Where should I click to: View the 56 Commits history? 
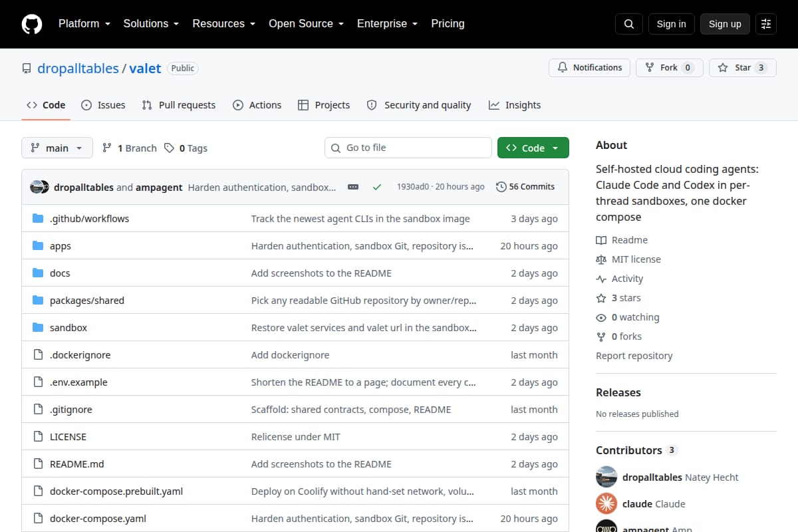(x=525, y=187)
